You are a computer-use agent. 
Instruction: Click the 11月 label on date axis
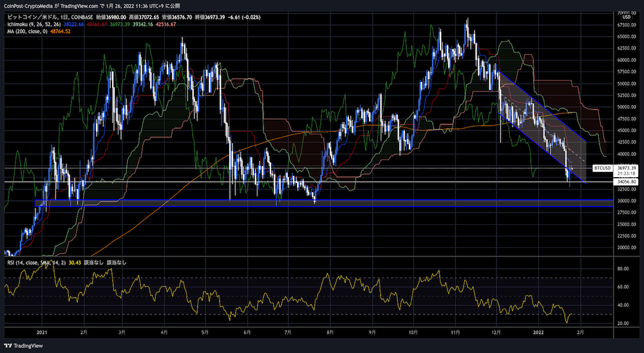(x=455, y=332)
